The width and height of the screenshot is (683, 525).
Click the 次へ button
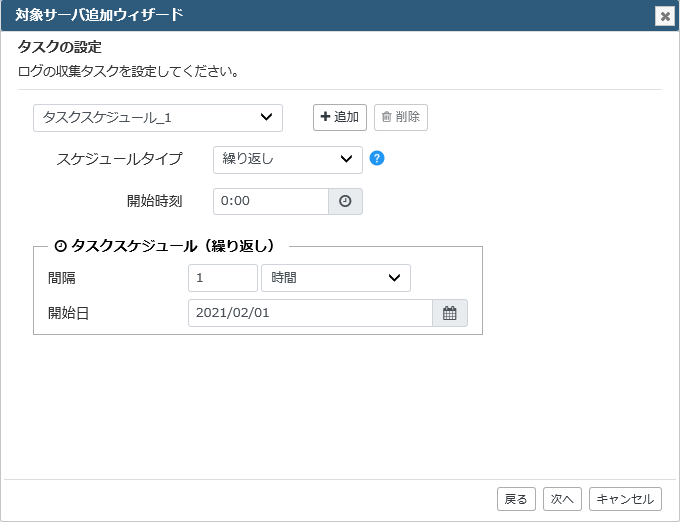pyautogui.click(x=562, y=499)
